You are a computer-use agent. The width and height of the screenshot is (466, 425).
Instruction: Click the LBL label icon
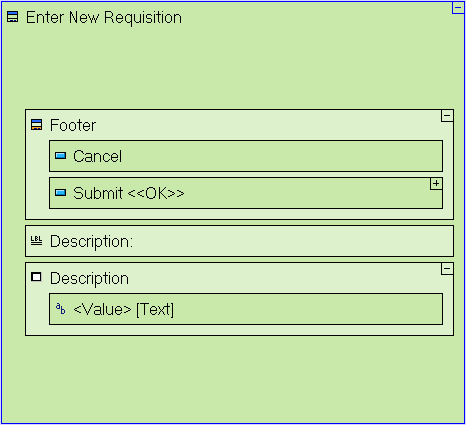[x=36, y=241]
